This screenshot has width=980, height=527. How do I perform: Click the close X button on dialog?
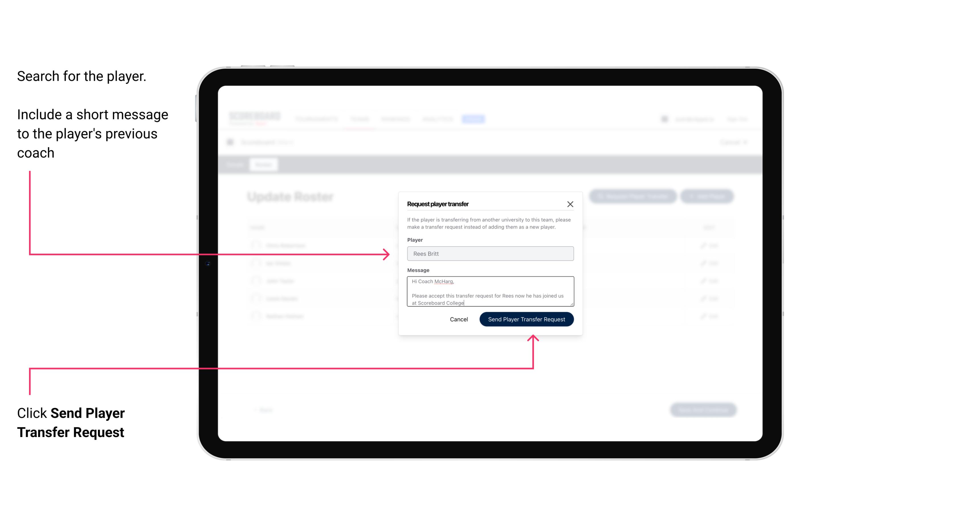click(570, 204)
